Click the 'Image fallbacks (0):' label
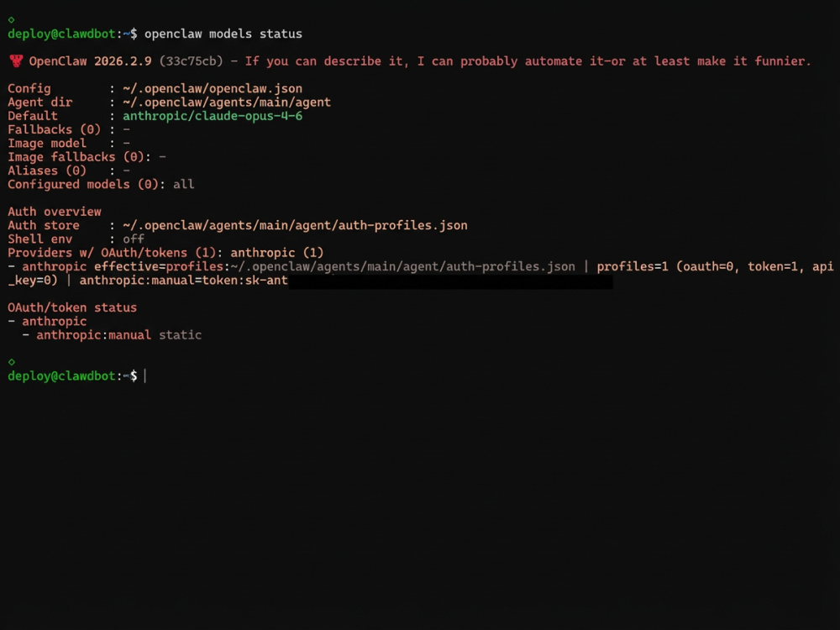Image resolution: width=840 pixels, height=630 pixels. coord(79,157)
